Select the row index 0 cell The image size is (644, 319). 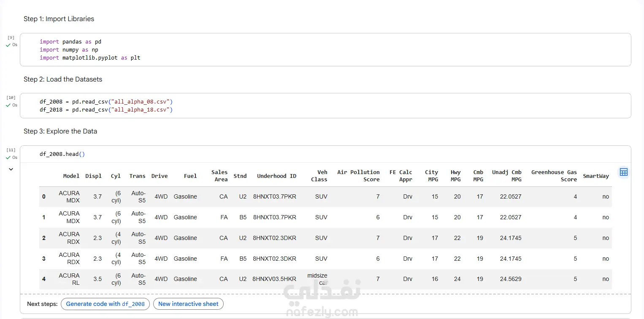pyautogui.click(x=44, y=197)
